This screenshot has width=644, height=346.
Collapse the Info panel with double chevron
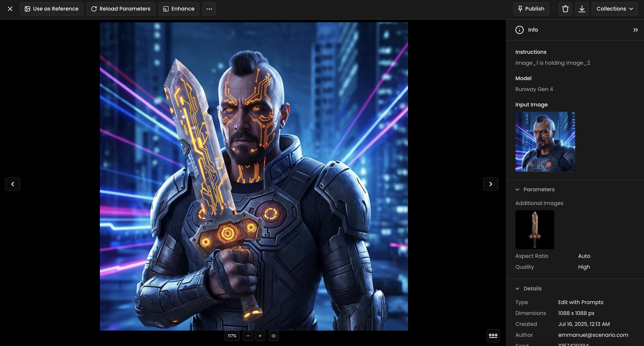(635, 30)
